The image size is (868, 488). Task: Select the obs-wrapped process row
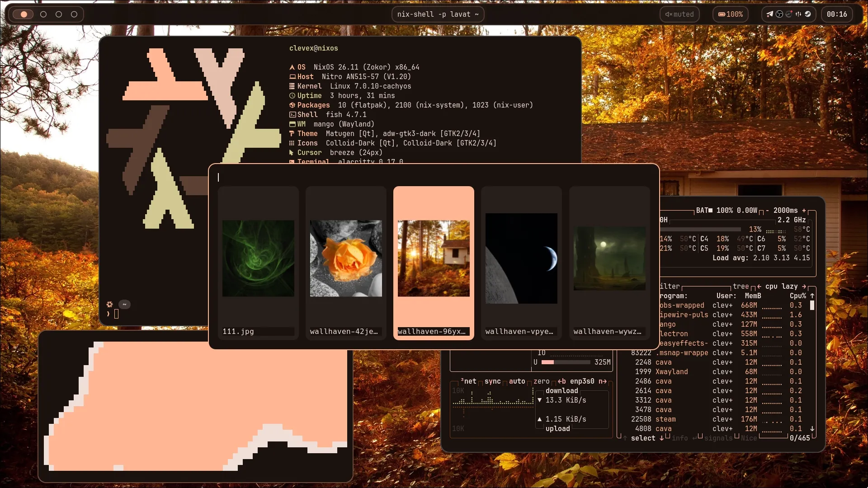coord(731,305)
